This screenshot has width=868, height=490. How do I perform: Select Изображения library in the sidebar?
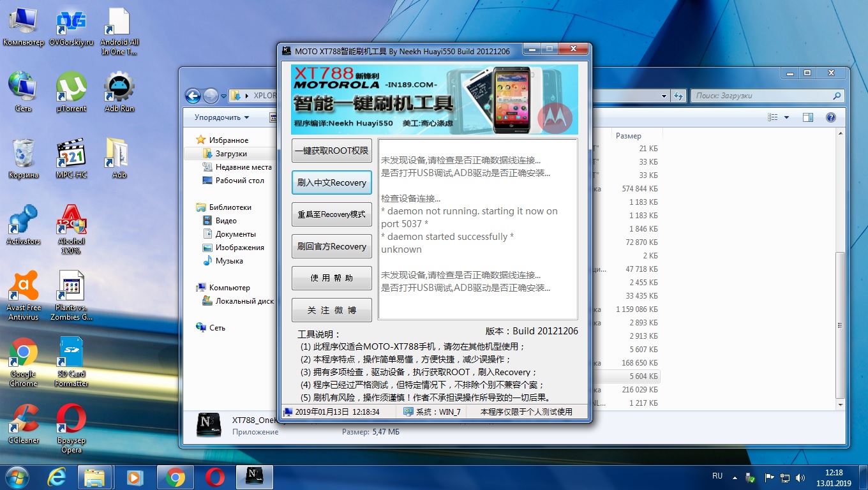point(233,248)
